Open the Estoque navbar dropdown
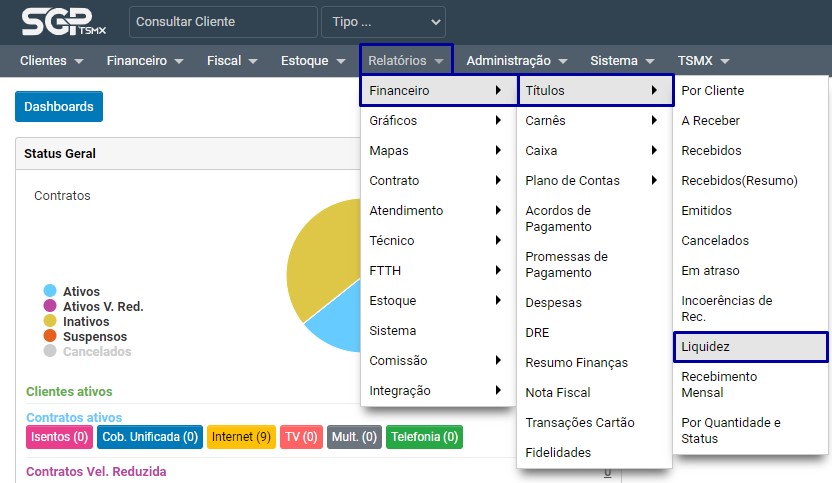Viewport: 832px width, 483px height. 313,60
